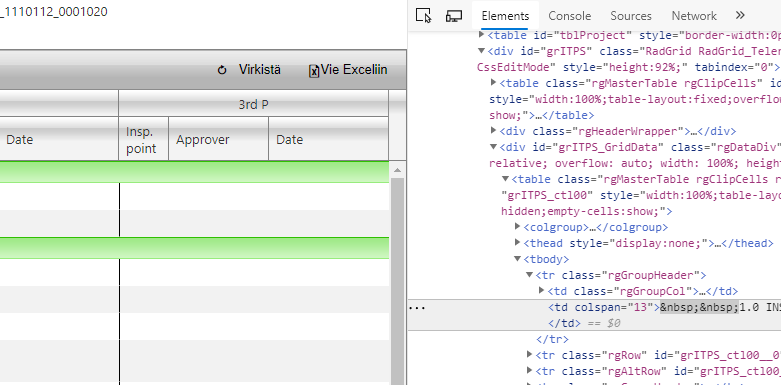Click the 3rd P group header
Viewport: 781px width, 385px height.
(x=253, y=105)
